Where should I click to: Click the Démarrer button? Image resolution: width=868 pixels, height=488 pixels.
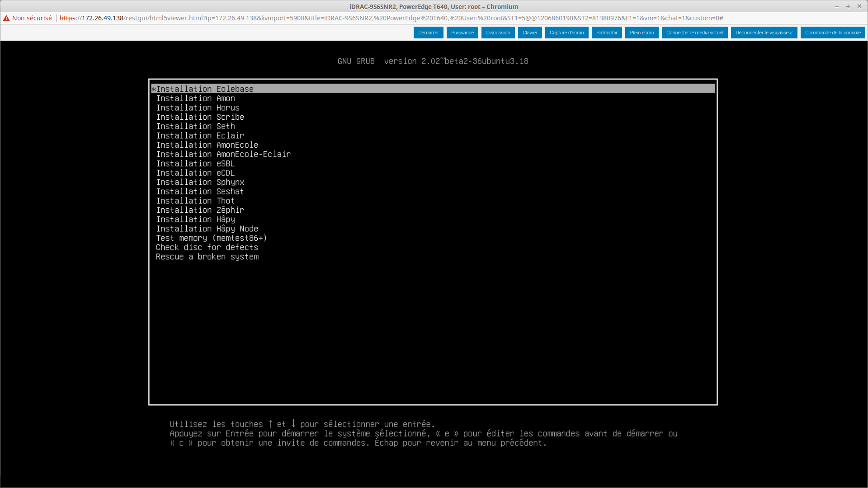(428, 33)
